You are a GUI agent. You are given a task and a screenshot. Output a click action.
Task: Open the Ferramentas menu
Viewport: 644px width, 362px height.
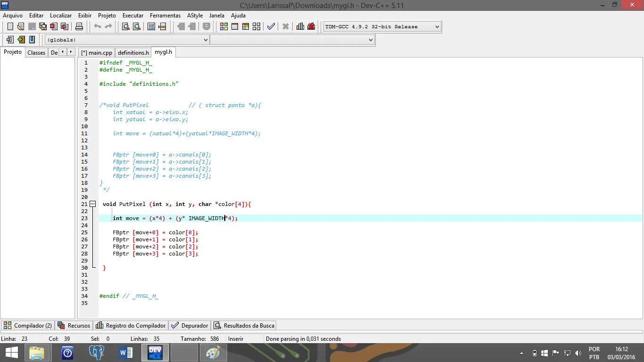(x=165, y=16)
